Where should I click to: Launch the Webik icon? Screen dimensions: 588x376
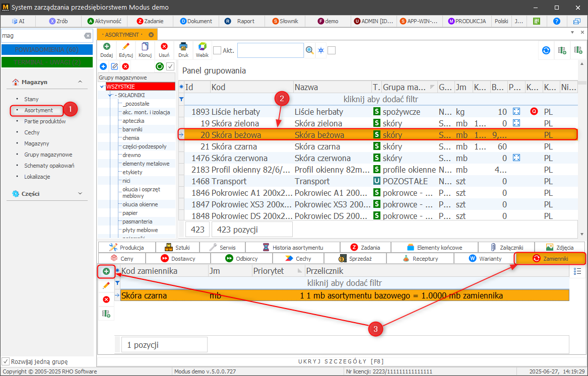(202, 50)
